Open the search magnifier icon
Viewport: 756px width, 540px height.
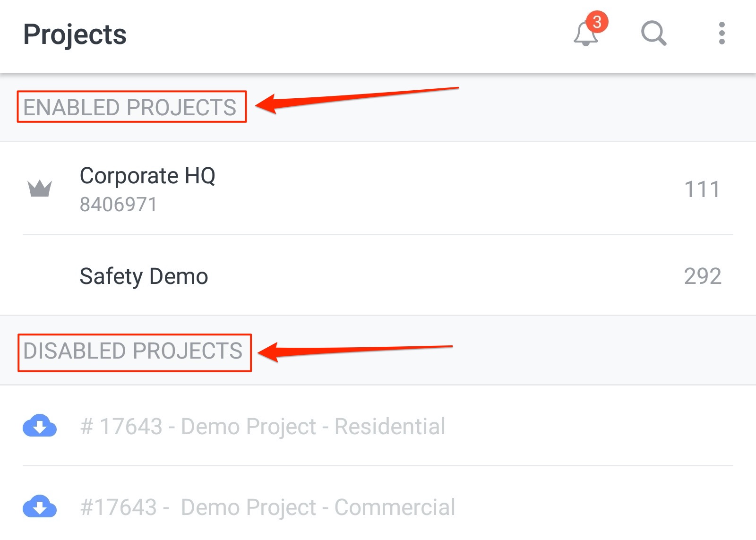[x=653, y=33]
